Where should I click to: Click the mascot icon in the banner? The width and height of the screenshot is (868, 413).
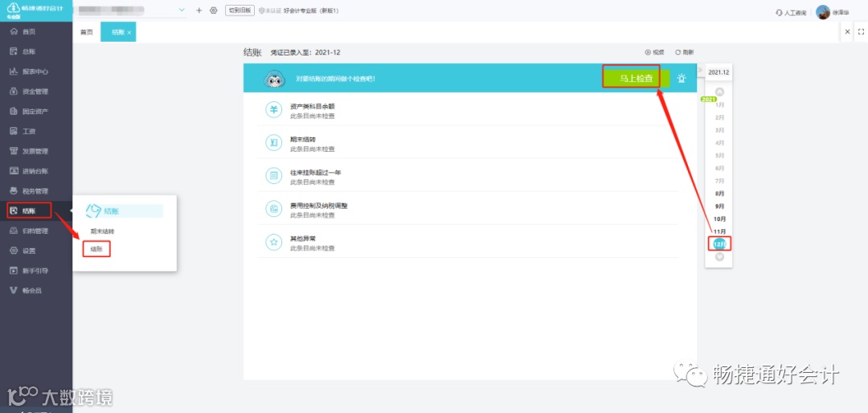(273, 80)
